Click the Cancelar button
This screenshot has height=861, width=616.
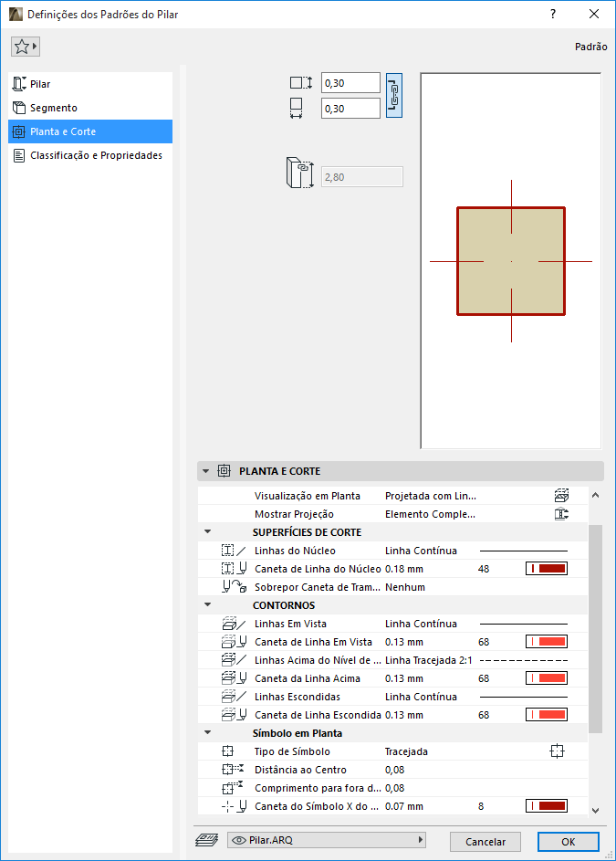(x=485, y=841)
